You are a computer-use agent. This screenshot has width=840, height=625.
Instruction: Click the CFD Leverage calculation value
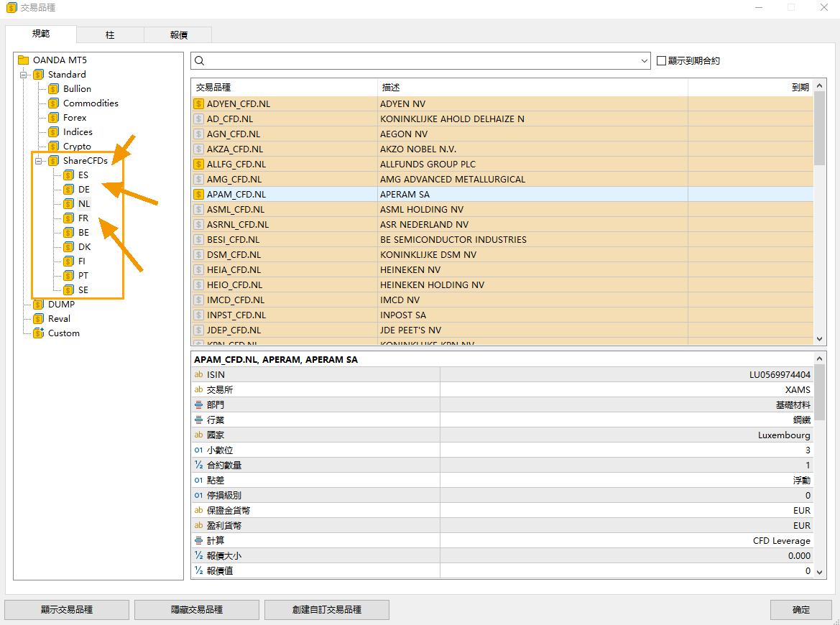pyautogui.click(x=782, y=541)
